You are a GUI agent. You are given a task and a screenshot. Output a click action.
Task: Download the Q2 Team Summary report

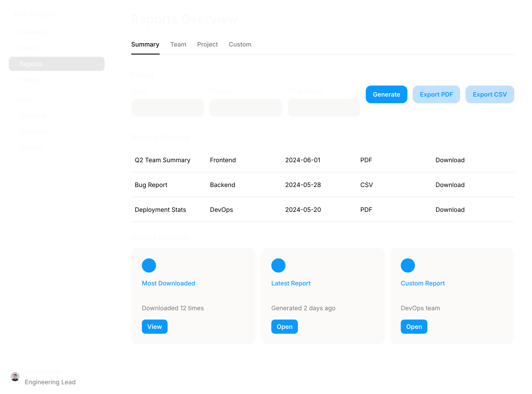(x=450, y=160)
